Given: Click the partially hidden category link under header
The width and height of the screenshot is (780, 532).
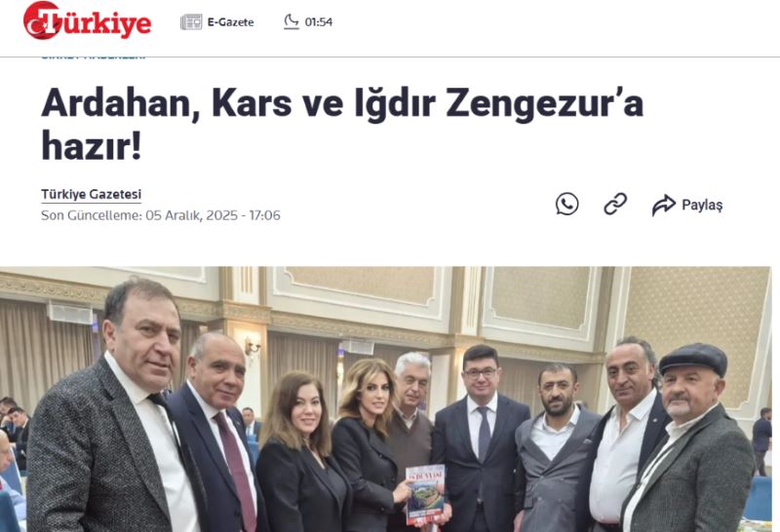Looking at the screenshot, I should (x=93, y=57).
